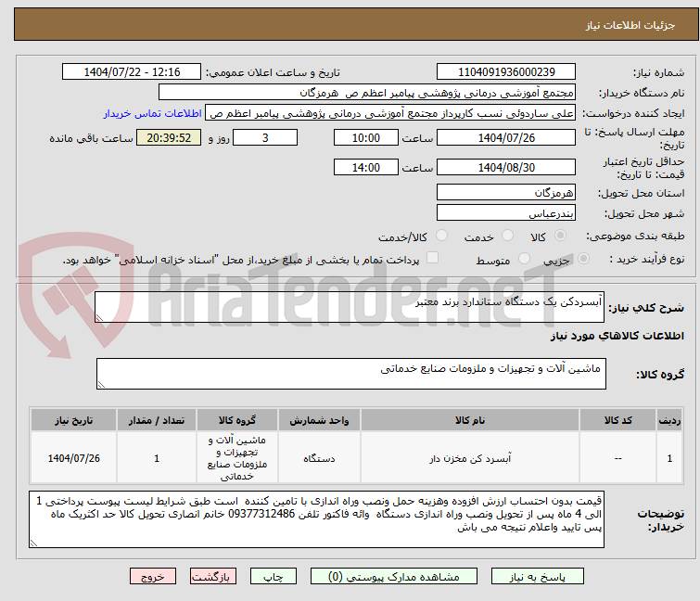The height and width of the screenshot is (601, 700).
Task: Click the ایجاد کننده درخواست field
Action: (x=390, y=113)
